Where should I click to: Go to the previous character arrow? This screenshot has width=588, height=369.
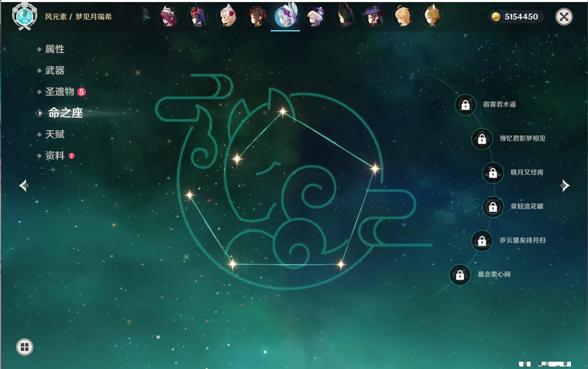click(24, 186)
